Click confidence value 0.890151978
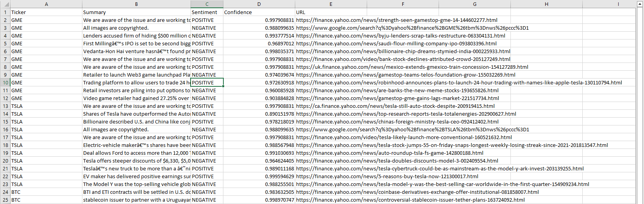 tap(259, 114)
